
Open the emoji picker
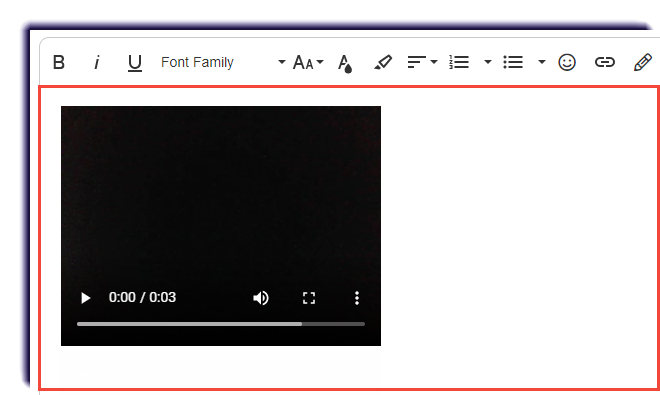(567, 62)
